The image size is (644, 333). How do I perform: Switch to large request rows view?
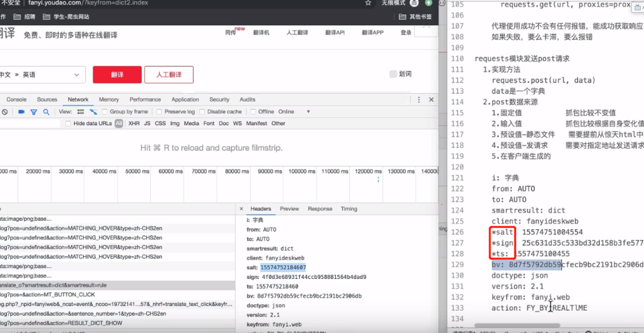point(81,112)
